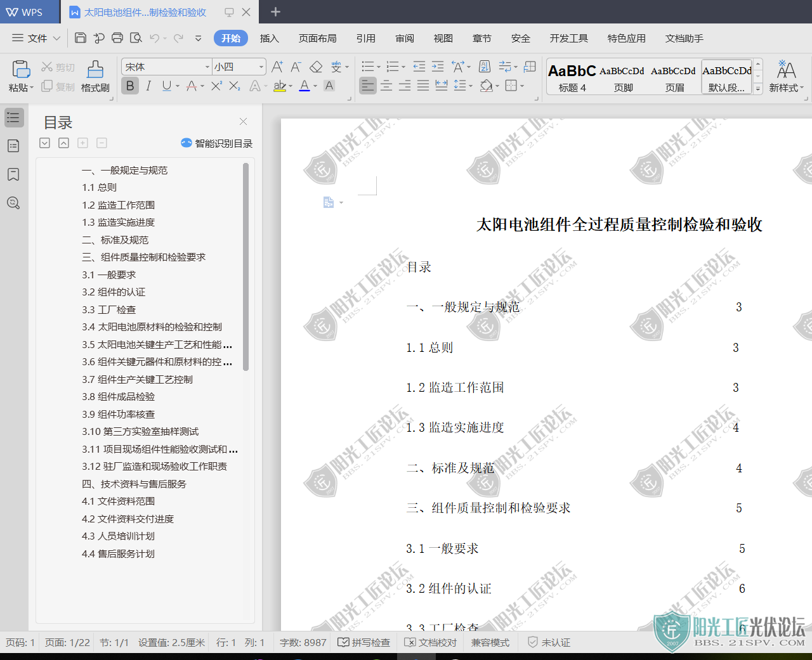Image resolution: width=812 pixels, height=660 pixels.
Task: Toggle spell check (拼写检查) in status bar
Action: click(363, 642)
